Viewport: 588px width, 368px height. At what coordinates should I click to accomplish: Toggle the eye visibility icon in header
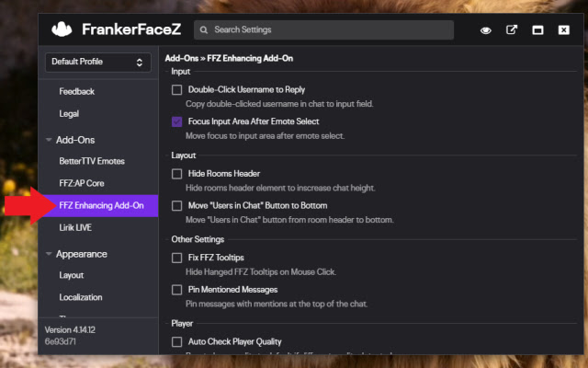(485, 30)
